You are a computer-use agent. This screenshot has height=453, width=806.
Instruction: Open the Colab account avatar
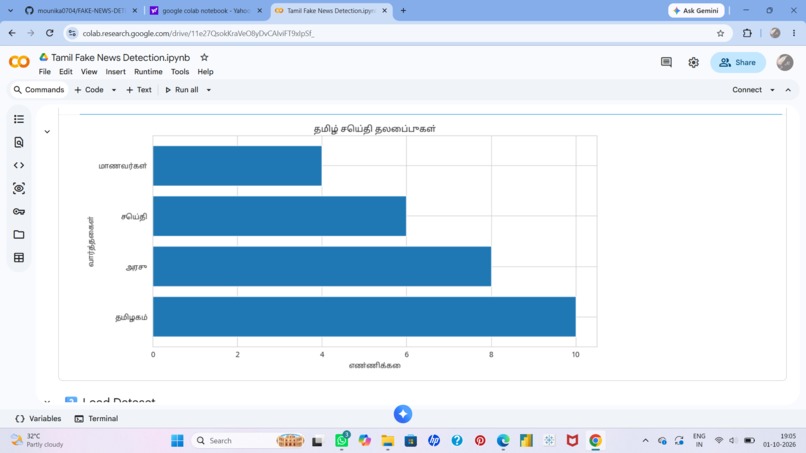pyautogui.click(x=784, y=62)
